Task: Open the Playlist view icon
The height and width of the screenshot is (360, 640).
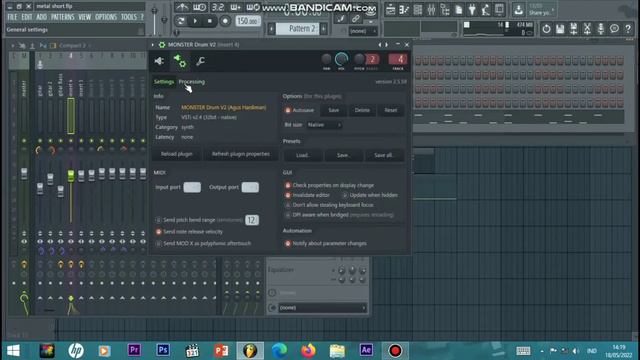Action: (x=391, y=9)
